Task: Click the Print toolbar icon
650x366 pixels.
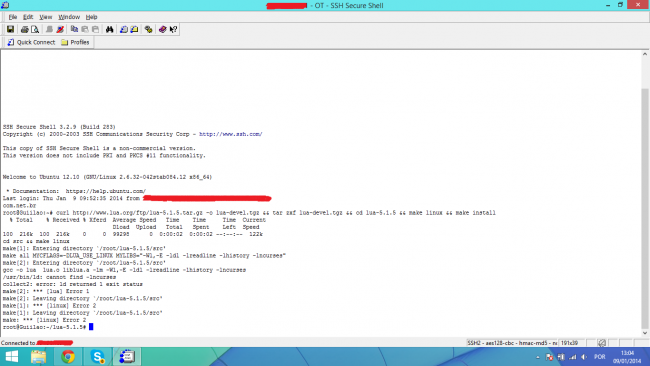Action: click(24, 29)
